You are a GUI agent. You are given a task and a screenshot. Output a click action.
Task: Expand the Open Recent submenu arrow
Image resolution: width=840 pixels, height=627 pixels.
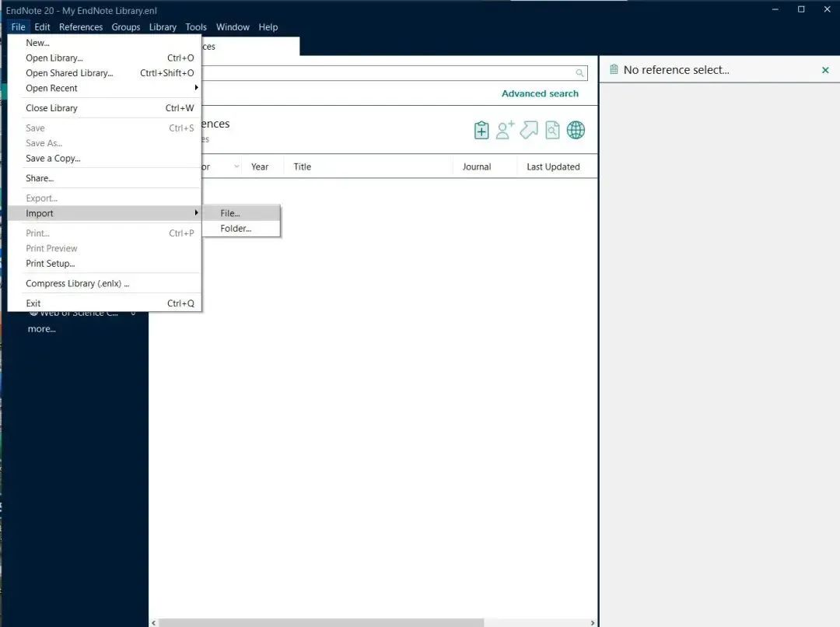[x=197, y=87]
